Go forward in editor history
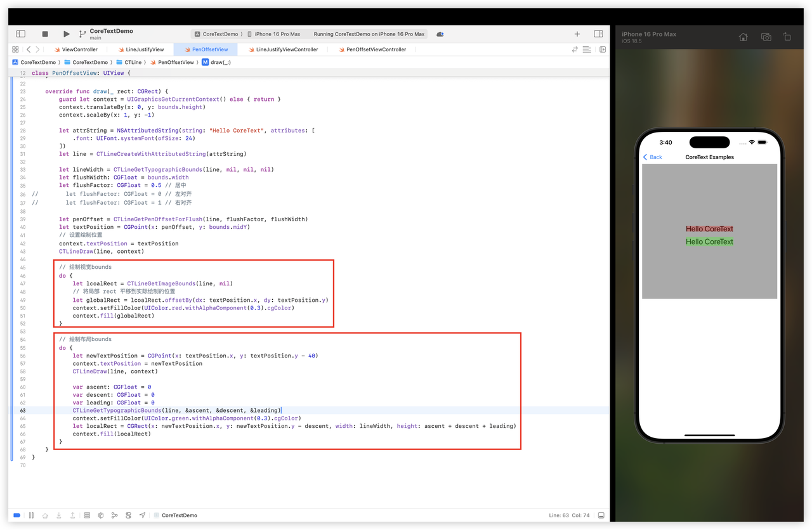 pyautogui.click(x=37, y=49)
